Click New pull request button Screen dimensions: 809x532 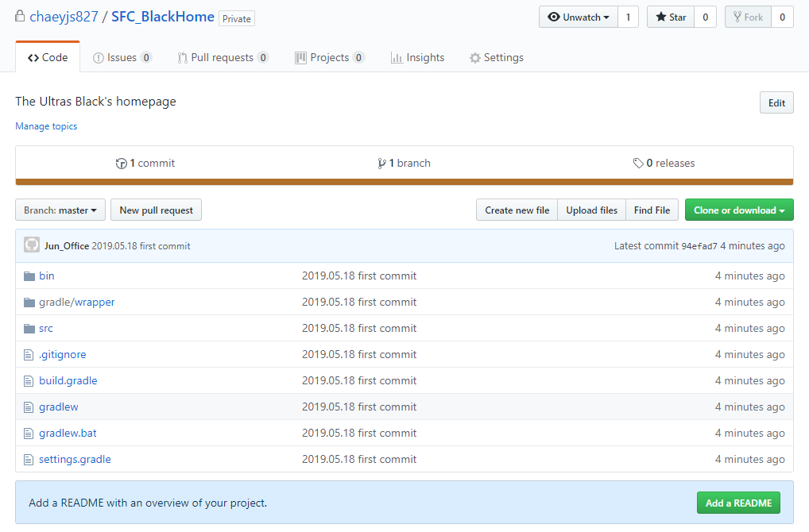[157, 210]
